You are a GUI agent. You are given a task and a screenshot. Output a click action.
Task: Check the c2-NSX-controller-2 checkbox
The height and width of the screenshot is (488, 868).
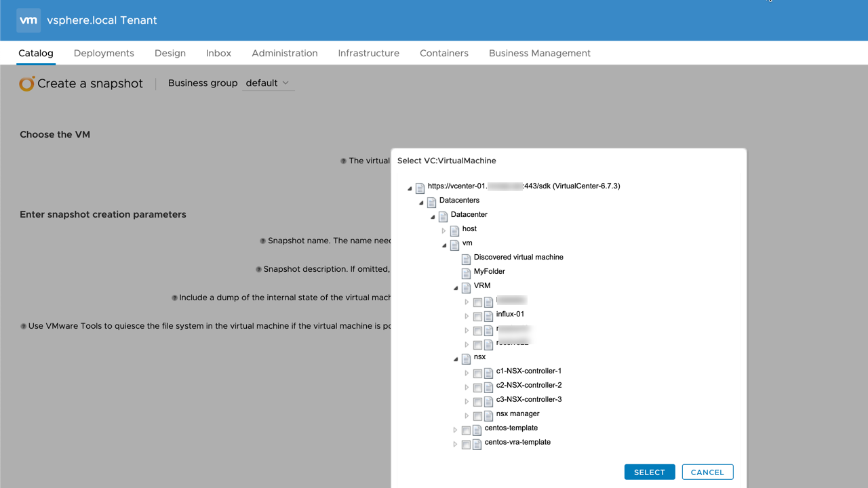[x=477, y=388]
